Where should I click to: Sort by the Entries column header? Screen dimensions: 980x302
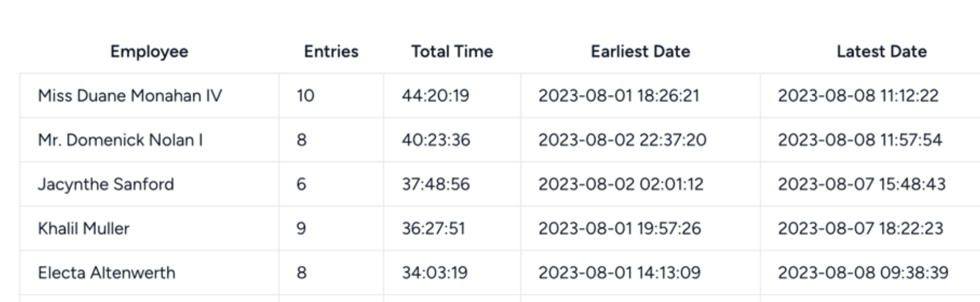pos(331,52)
